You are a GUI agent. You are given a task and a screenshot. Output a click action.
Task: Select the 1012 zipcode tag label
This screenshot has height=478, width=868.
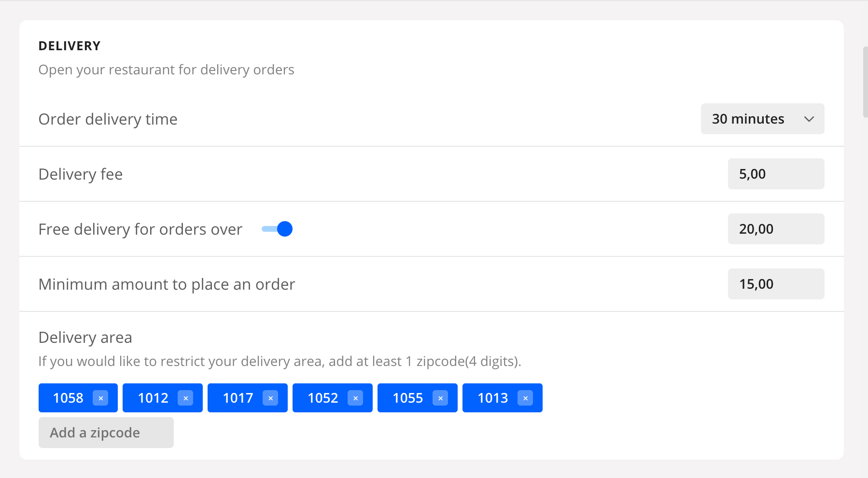(153, 398)
